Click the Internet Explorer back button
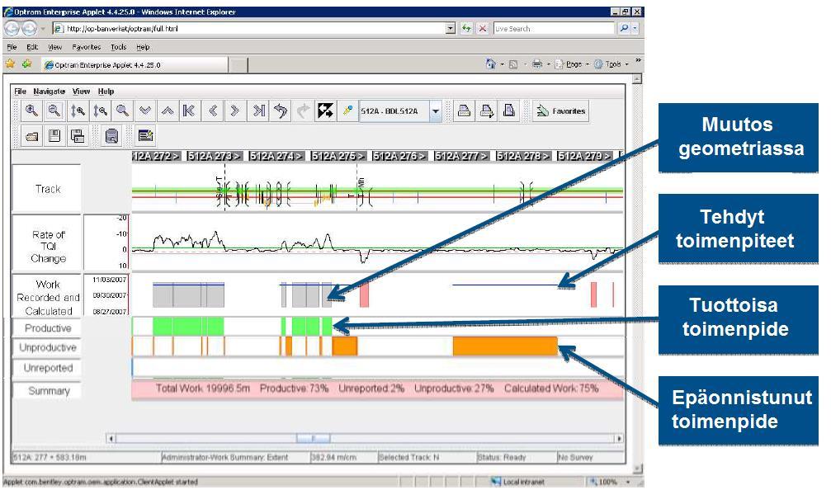This screenshot has width=831, height=504. [12, 28]
